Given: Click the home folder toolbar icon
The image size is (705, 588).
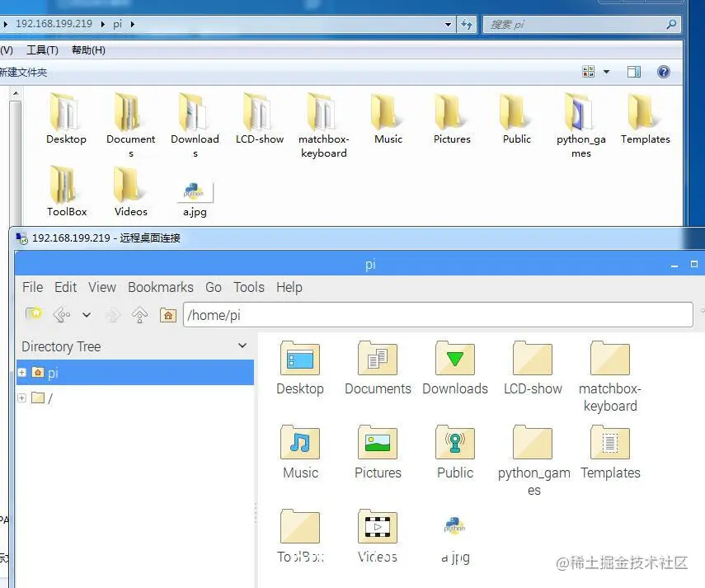Looking at the screenshot, I should click(x=167, y=315).
